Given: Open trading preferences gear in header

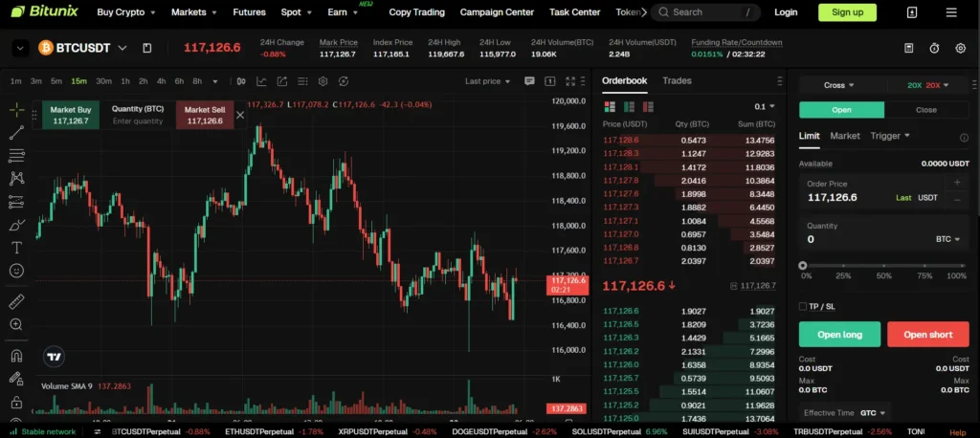Looking at the screenshot, I should point(961,48).
